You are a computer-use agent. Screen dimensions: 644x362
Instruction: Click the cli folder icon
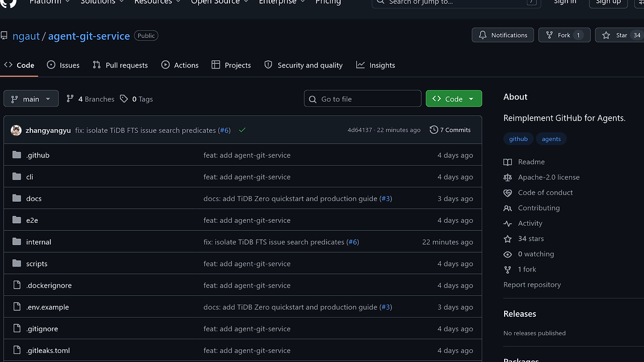click(x=17, y=176)
